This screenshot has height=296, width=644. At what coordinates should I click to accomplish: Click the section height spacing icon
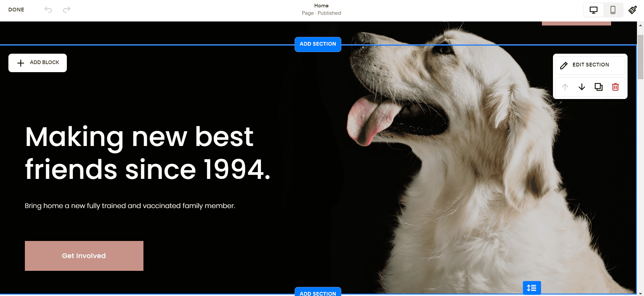pyautogui.click(x=532, y=288)
